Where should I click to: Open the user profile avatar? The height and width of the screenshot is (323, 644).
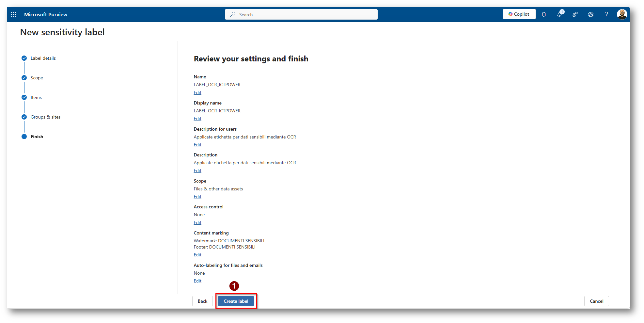coord(622,14)
